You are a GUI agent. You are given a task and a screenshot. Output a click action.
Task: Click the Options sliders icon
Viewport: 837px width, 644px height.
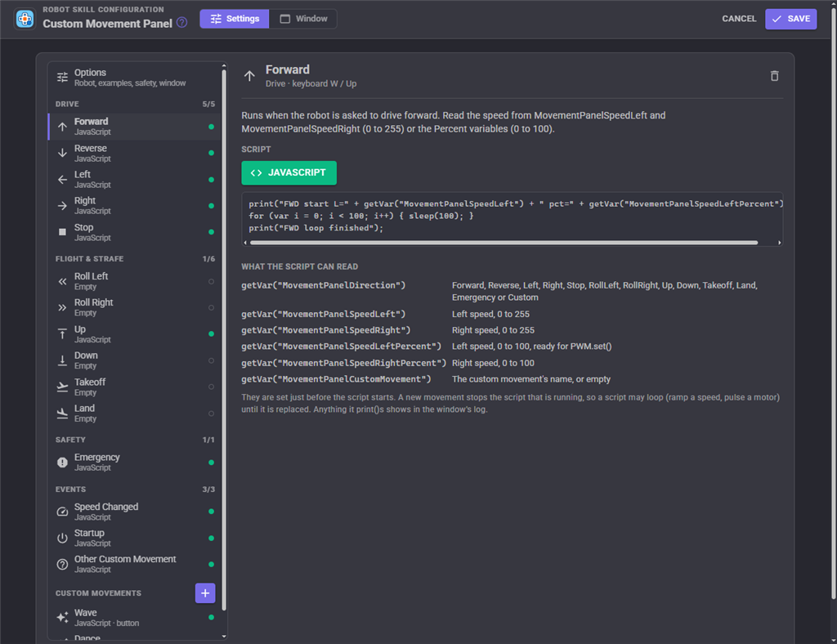(62, 78)
